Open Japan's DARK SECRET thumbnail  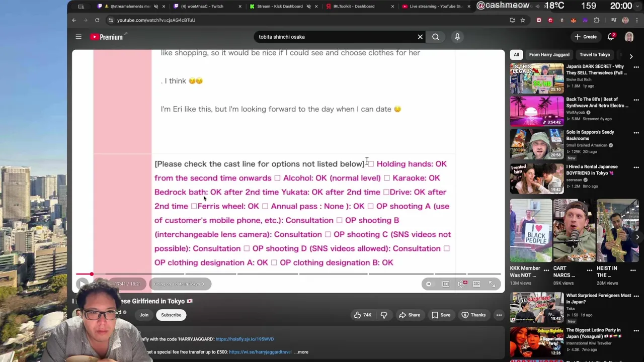coord(537,78)
